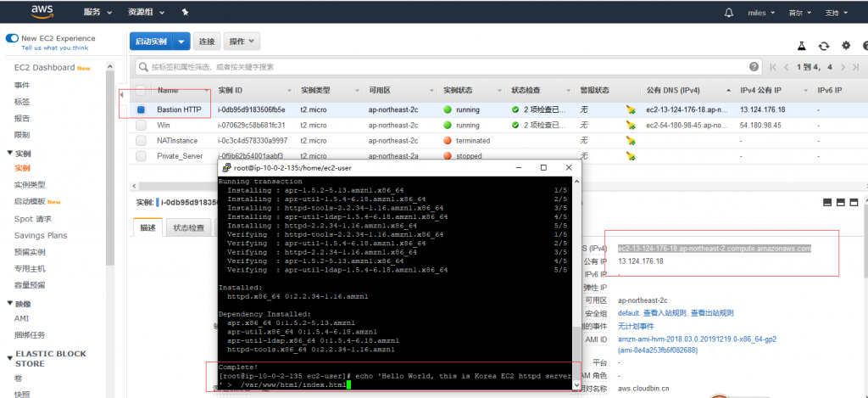Click the instance tag filter search field
This screenshot has width=868, height=398.
pyautogui.click(x=449, y=67)
